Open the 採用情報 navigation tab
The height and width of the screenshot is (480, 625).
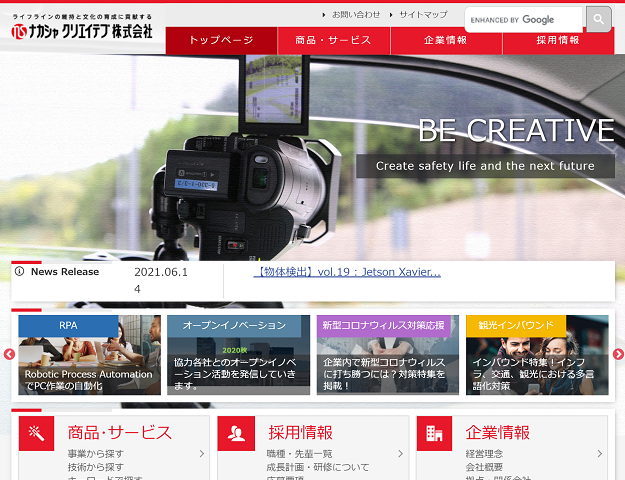(x=558, y=40)
